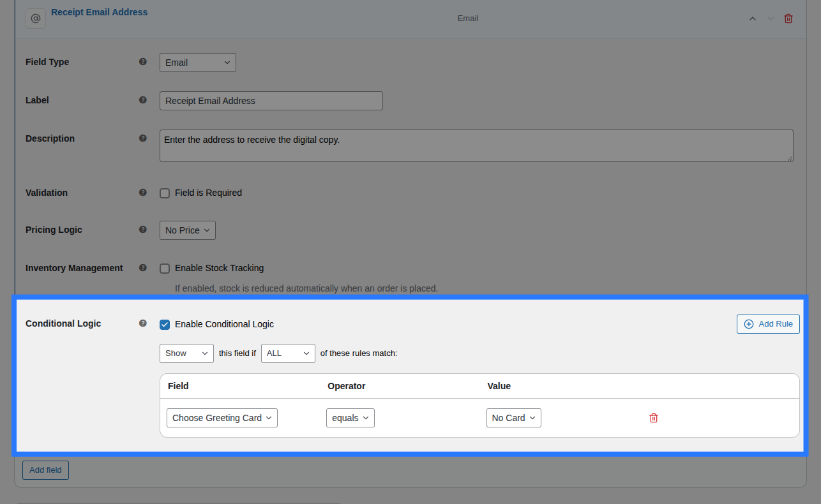Move field up with the up arrow
821x504 pixels.
tap(753, 19)
